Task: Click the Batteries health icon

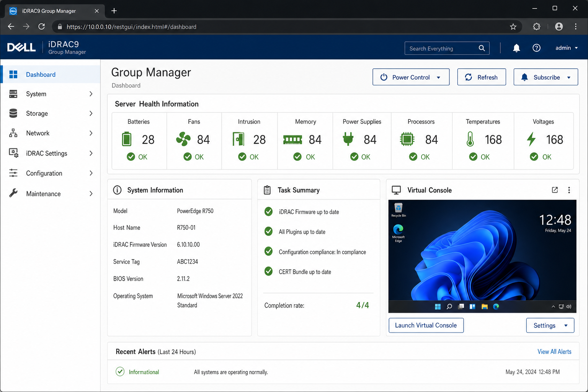Action: click(x=127, y=139)
